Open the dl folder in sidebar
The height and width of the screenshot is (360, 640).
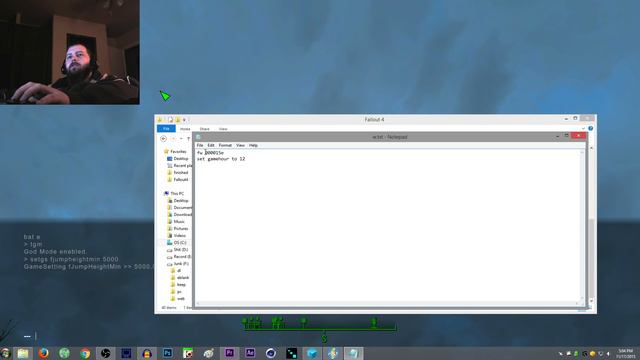point(176,271)
